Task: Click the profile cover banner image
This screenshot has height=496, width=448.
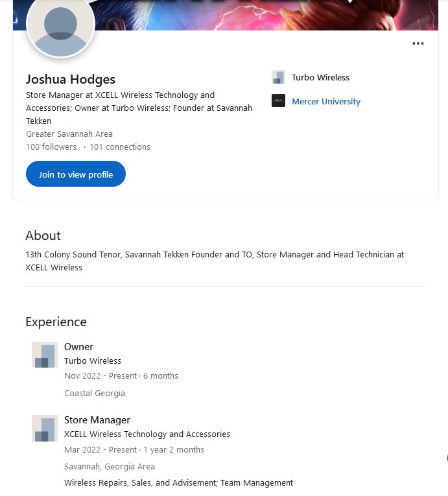Action: coord(266,15)
